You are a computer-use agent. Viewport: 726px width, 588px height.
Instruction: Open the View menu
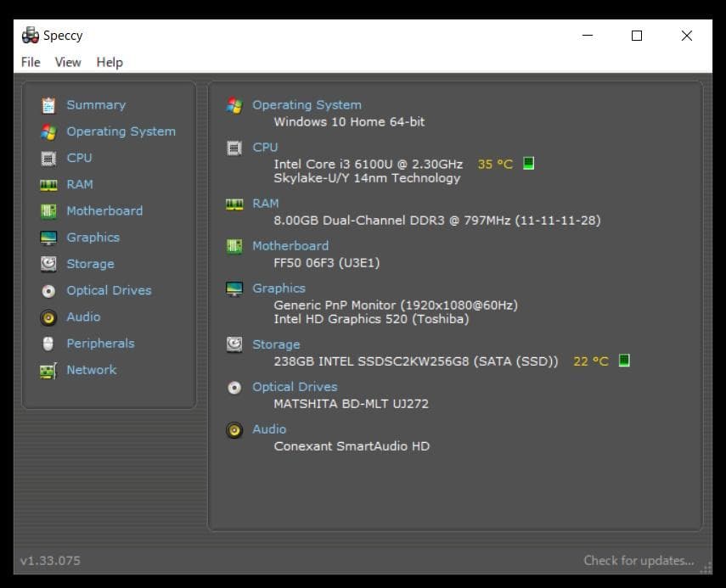pyautogui.click(x=68, y=62)
